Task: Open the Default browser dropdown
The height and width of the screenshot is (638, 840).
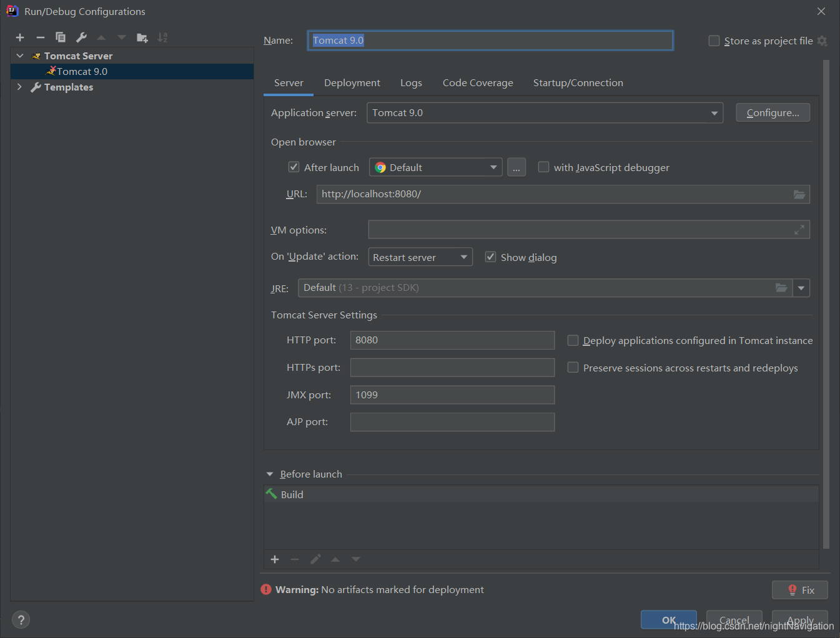Action: 435,167
